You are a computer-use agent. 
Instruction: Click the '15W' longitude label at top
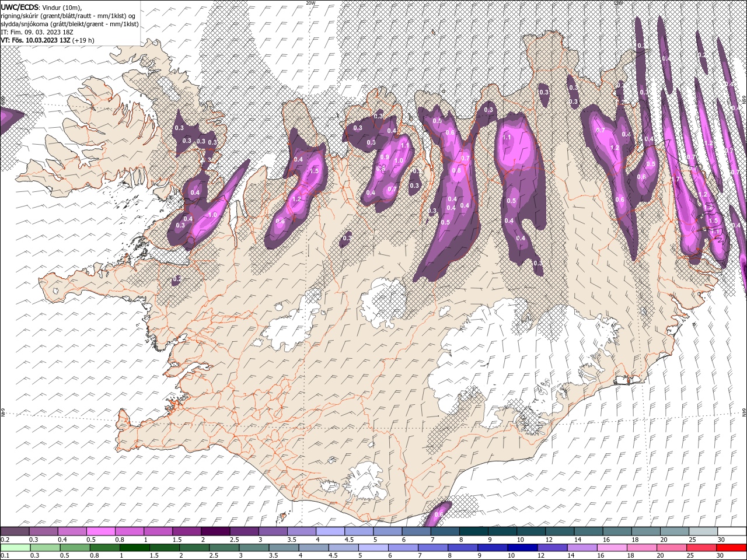(619, 3)
